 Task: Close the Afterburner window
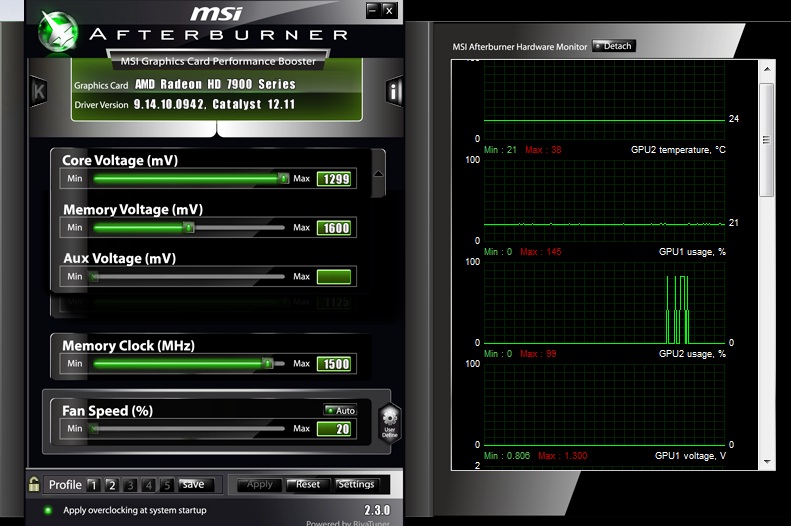(389, 10)
